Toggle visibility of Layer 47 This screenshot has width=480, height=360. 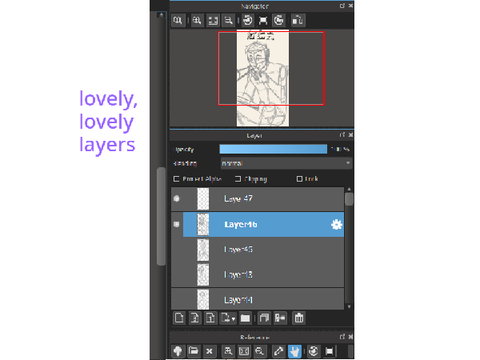pos(177,199)
